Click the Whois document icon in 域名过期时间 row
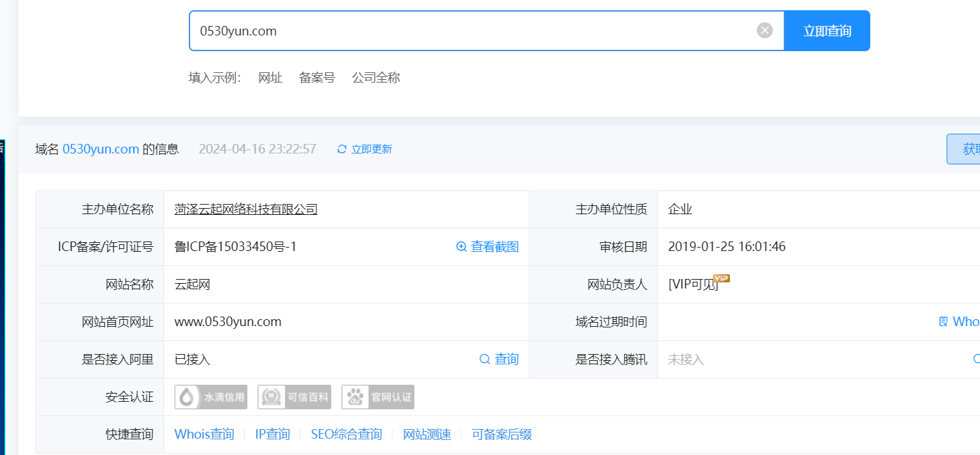The width and height of the screenshot is (980, 455). click(943, 322)
